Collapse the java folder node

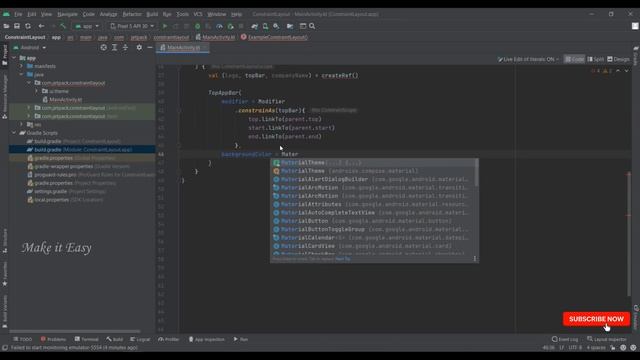click(x=22, y=75)
